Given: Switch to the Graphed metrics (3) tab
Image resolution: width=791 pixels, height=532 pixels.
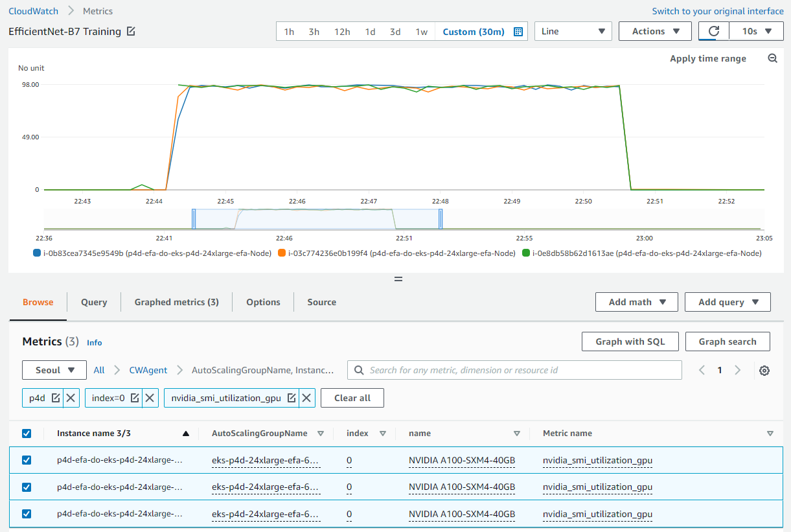Looking at the screenshot, I should pos(176,302).
